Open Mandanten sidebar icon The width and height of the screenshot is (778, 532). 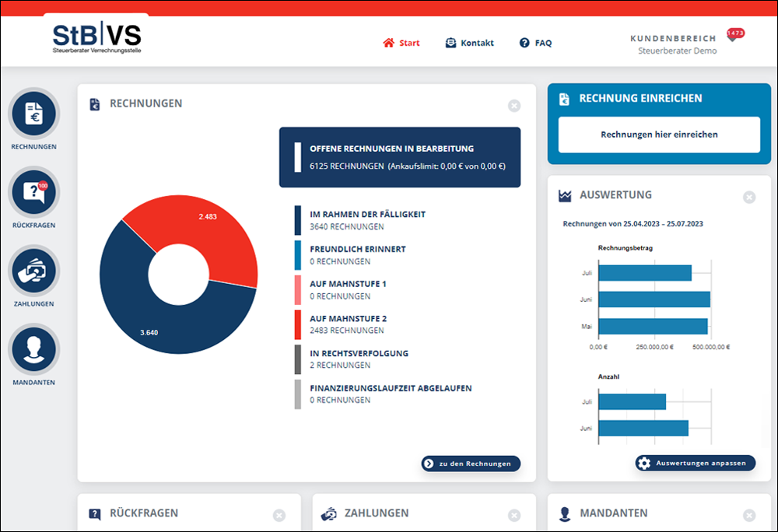33,350
